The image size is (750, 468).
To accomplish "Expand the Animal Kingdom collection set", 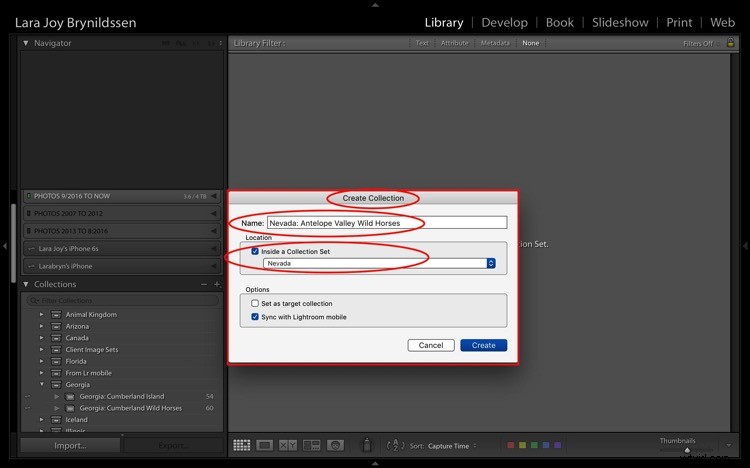I will (x=42, y=314).
